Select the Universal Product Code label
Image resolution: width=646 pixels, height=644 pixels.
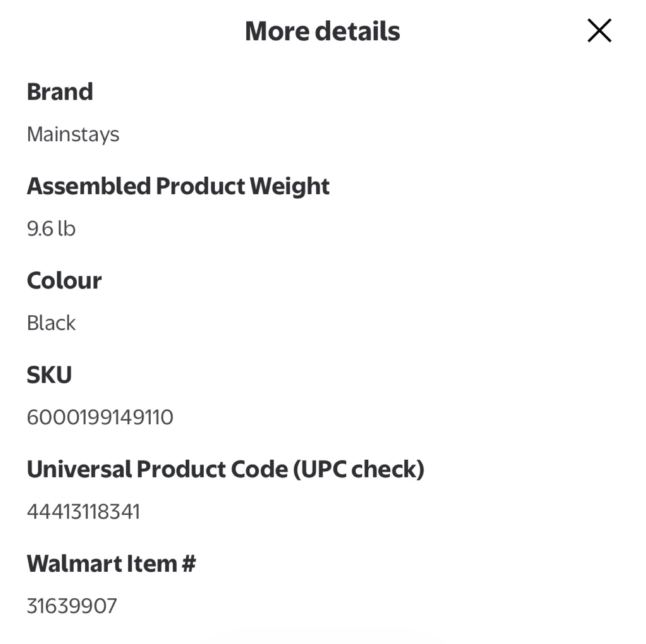(225, 470)
